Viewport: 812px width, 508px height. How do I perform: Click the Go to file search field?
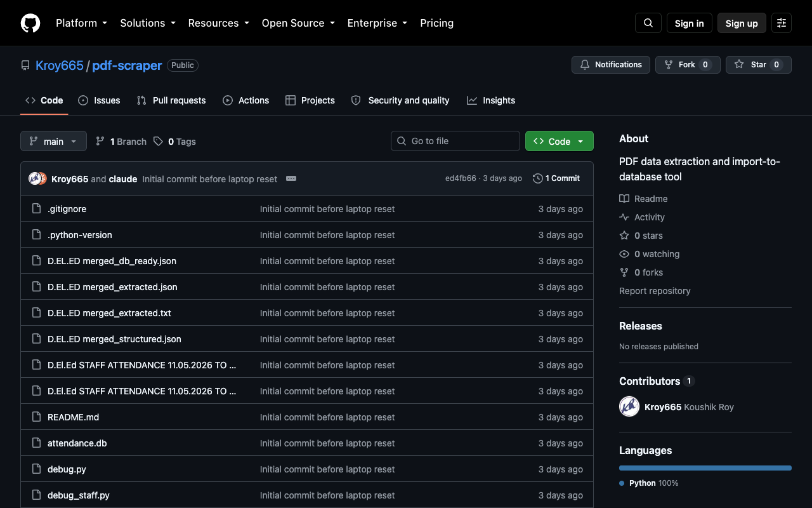click(455, 141)
